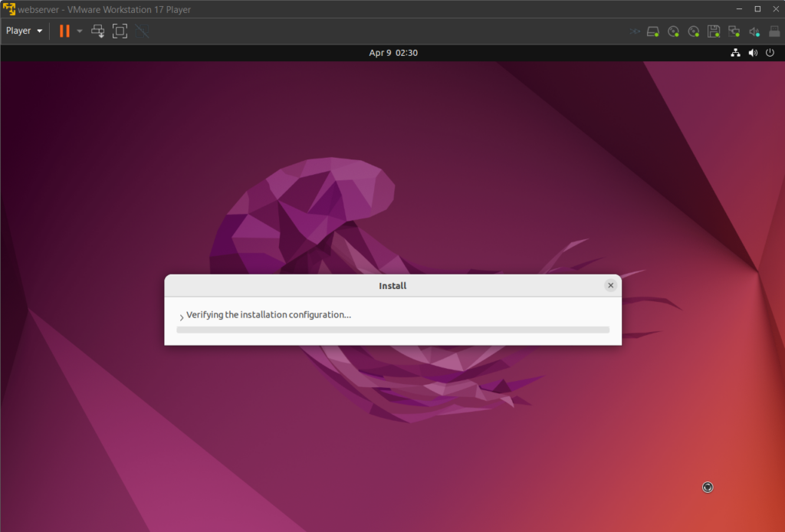
Task: Click the second CD/DVD drive icon
Action: pos(693,31)
